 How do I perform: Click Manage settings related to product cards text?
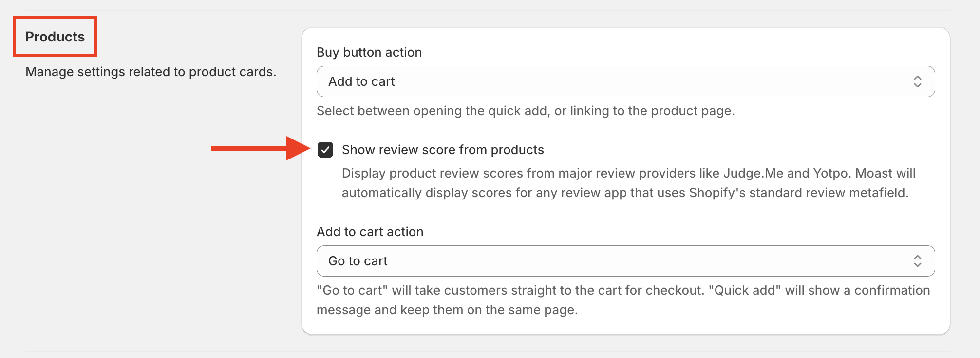151,72
